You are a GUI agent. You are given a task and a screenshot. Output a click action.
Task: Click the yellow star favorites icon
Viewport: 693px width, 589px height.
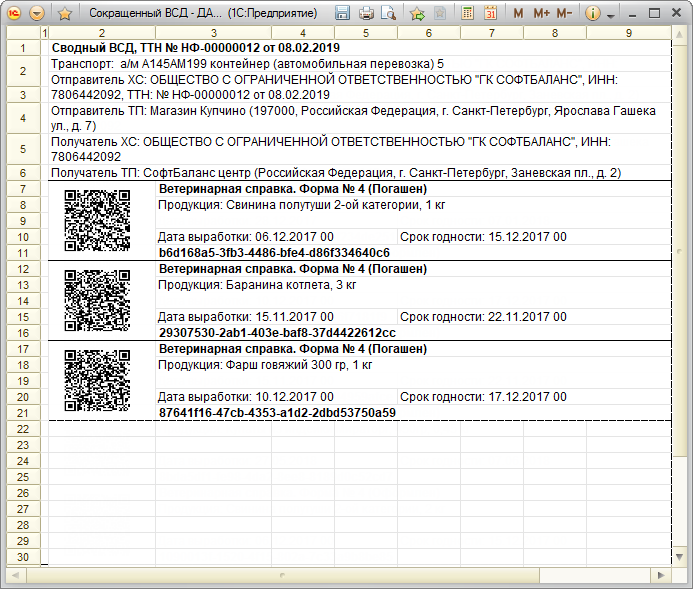(x=65, y=14)
